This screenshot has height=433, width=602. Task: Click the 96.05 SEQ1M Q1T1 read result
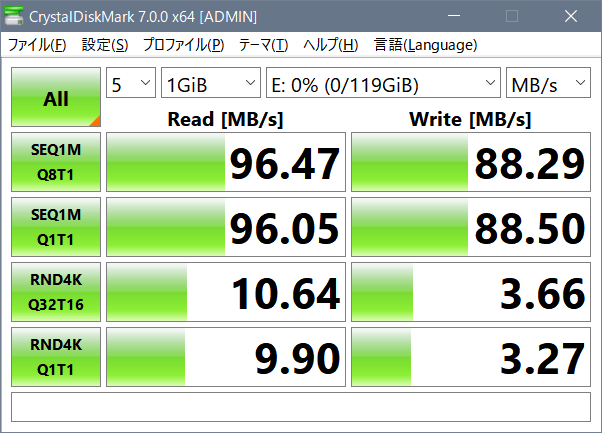pos(226,227)
